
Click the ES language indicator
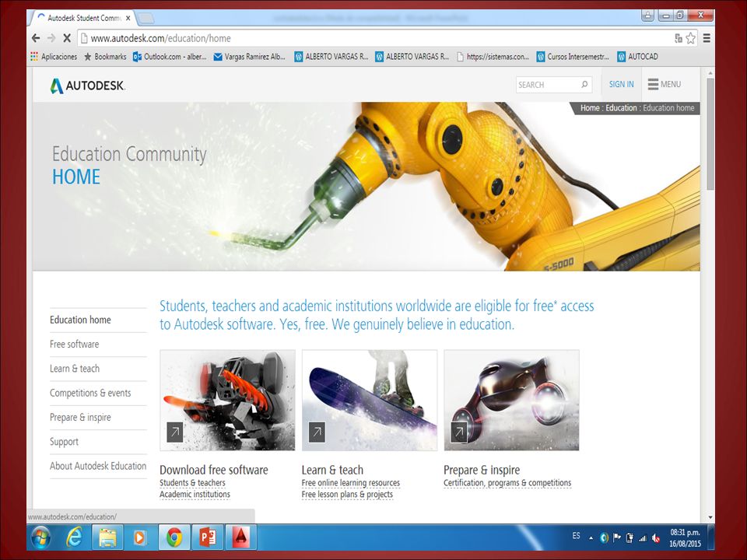576,536
